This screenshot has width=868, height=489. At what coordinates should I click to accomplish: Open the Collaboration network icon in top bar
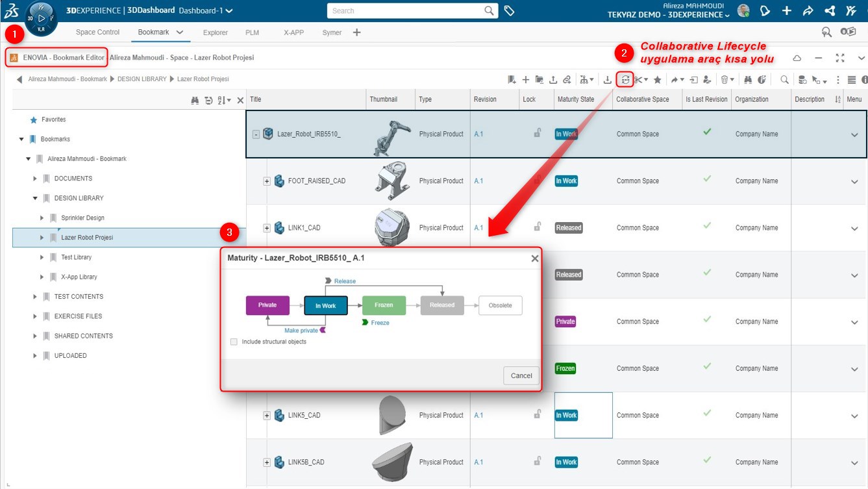pos(830,11)
